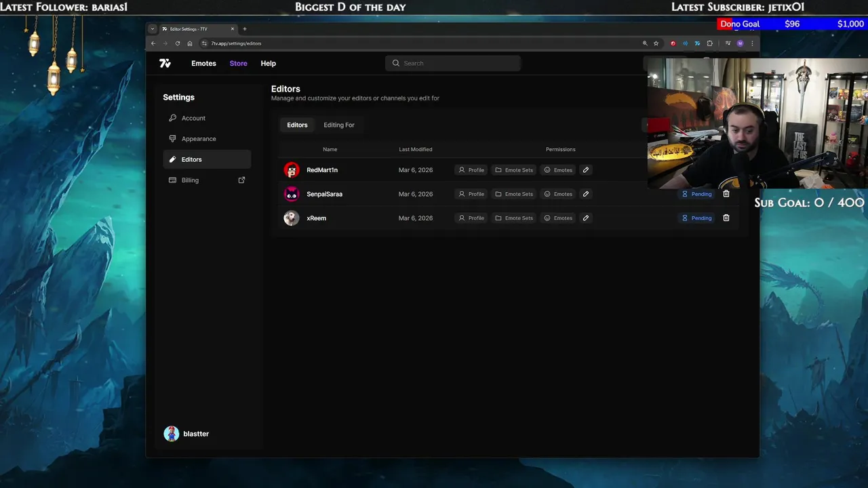This screenshot has width=868, height=488.
Task: Click the zoom magnifier icon in address bar
Action: (645, 43)
